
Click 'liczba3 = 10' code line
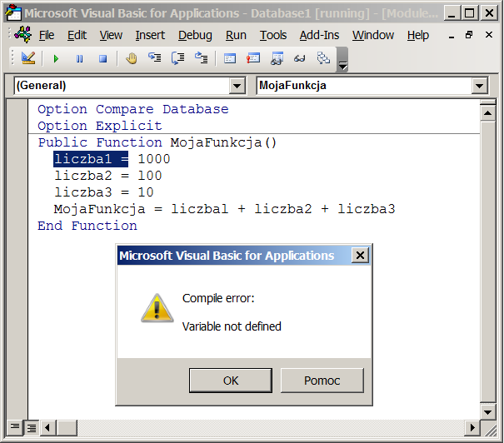[104, 192]
